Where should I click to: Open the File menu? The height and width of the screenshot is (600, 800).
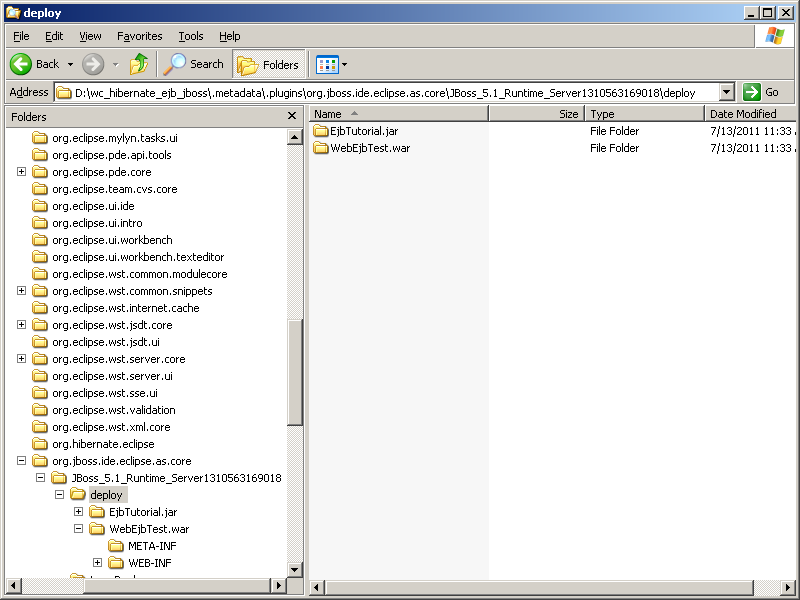pyautogui.click(x=21, y=36)
